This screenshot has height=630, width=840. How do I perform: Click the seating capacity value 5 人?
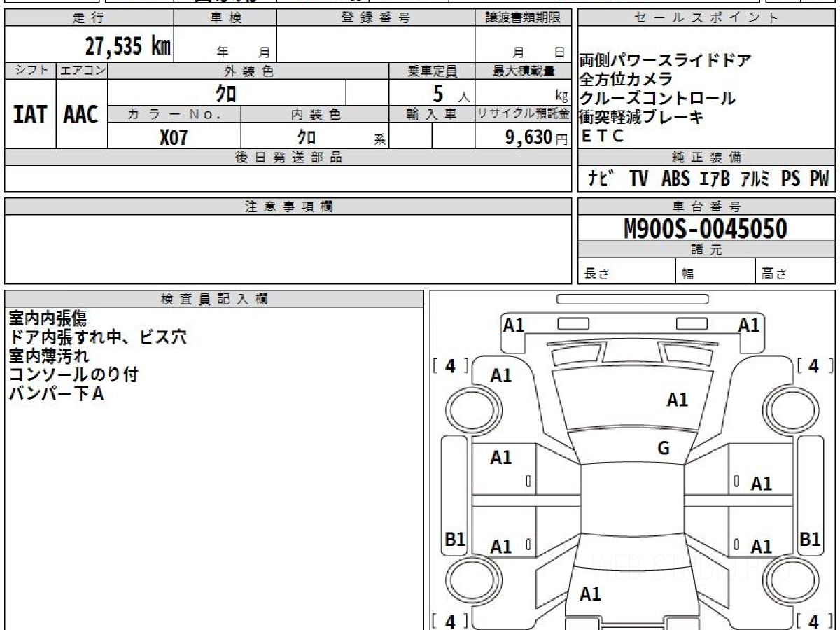point(451,93)
